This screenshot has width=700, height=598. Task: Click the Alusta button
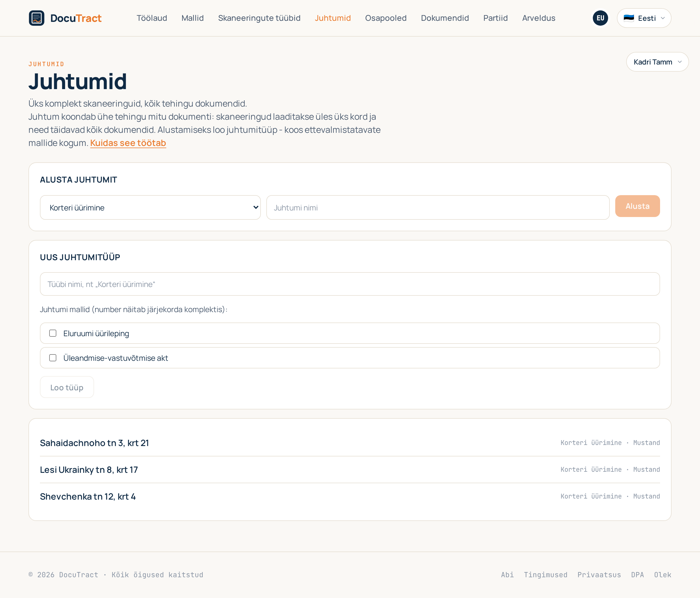(x=637, y=206)
